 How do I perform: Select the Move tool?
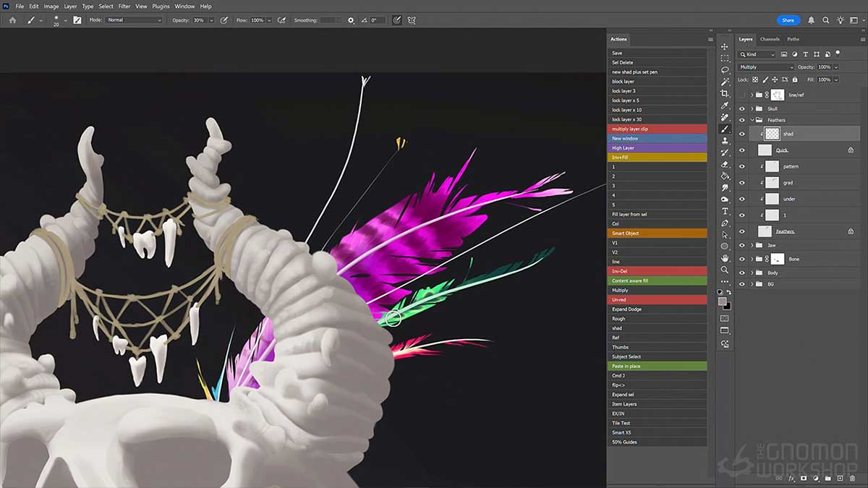725,45
